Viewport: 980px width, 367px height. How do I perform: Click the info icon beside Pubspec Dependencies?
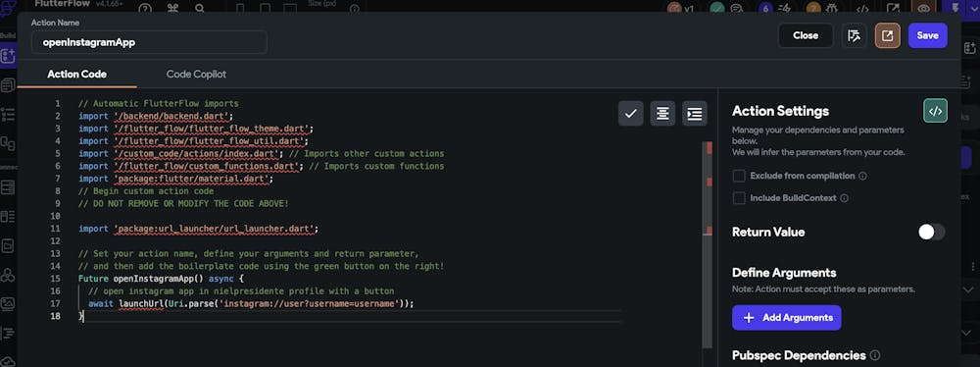point(875,356)
